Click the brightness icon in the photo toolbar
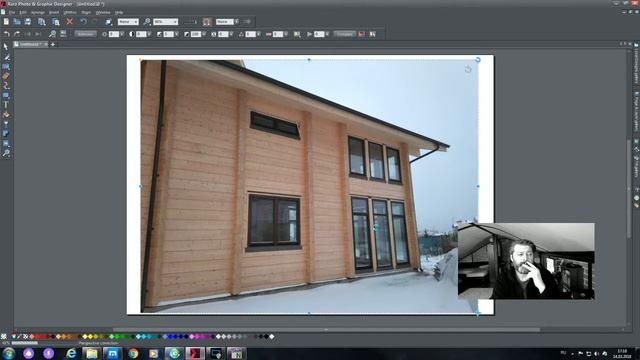Image resolution: width=640 pixels, height=360 pixels. [104, 34]
